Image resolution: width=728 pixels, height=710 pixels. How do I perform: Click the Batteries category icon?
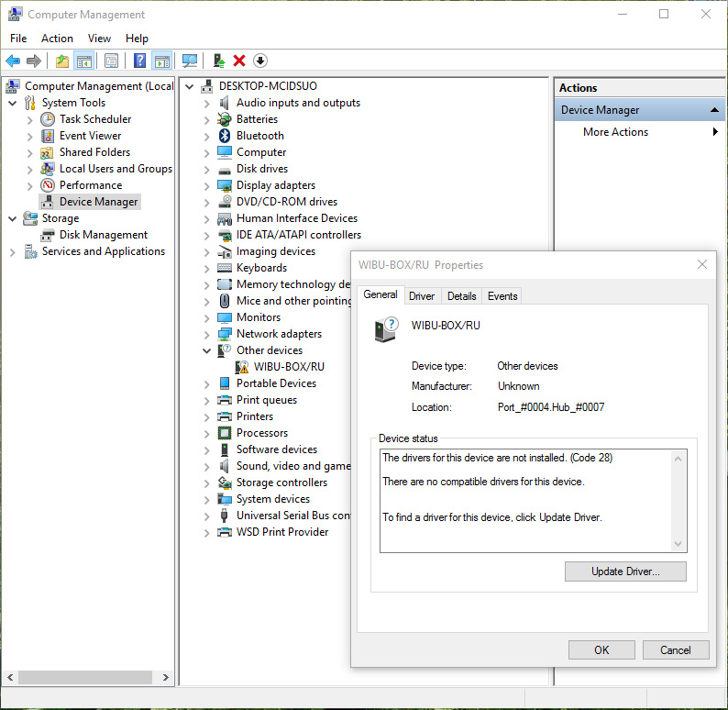pyautogui.click(x=225, y=119)
